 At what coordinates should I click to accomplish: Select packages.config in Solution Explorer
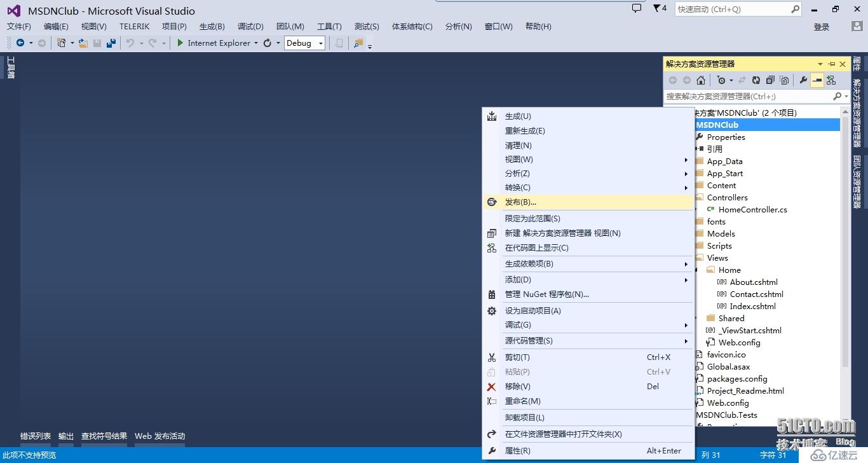point(737,378)
